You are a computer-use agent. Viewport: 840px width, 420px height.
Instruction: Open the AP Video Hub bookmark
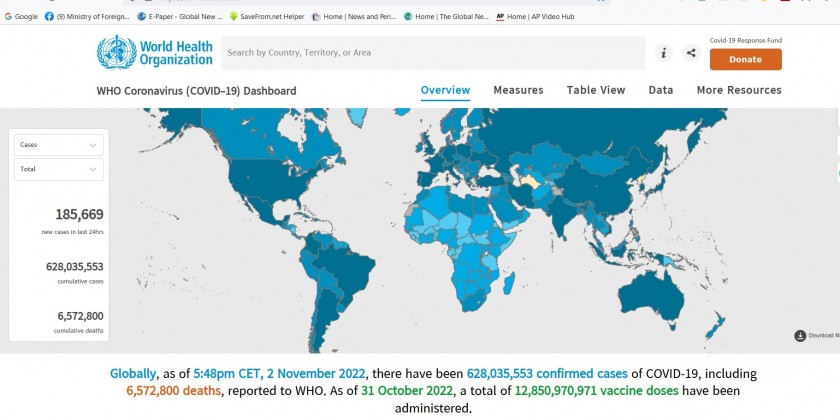tap(538, 16)
